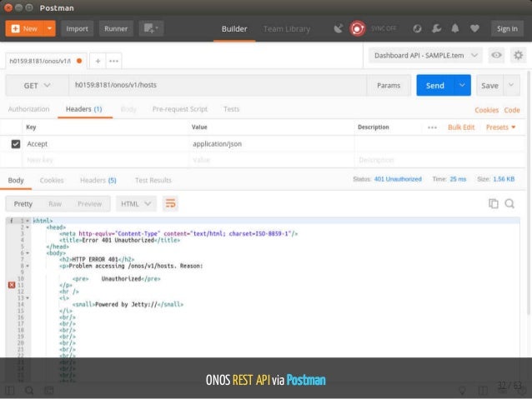The height and width of the screenshot is (399, 532).
Task: Open the notifications bell
Action: click(455, 28)
